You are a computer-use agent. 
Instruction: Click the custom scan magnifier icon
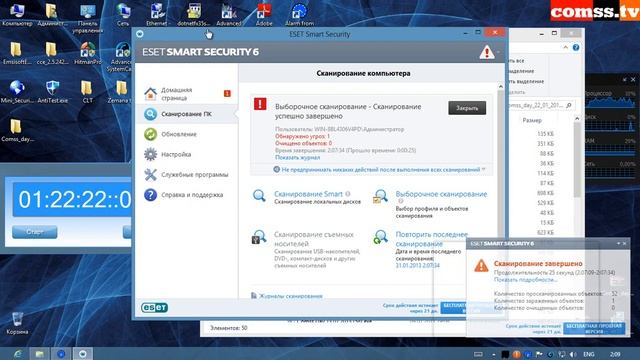(x=380, y=196)
